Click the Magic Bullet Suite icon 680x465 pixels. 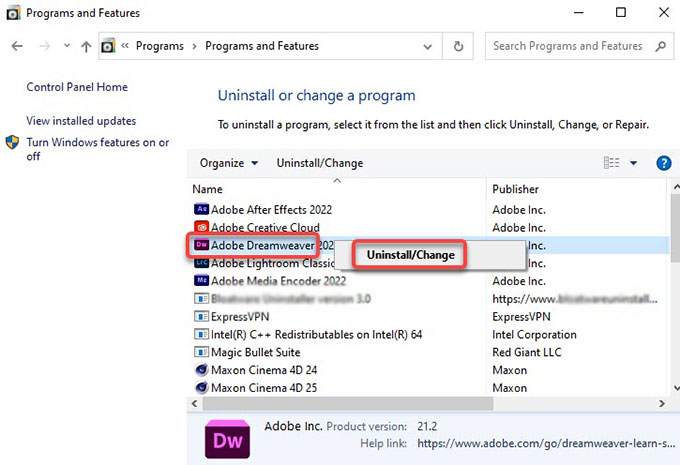point(201,352)
